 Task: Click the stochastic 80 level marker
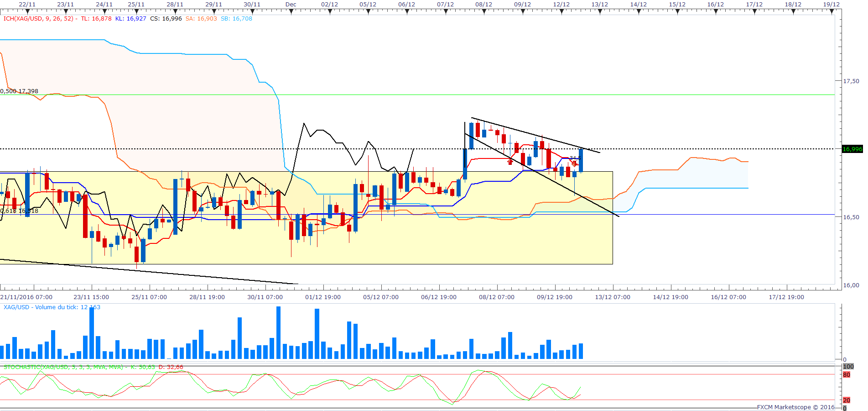(847, 375)
